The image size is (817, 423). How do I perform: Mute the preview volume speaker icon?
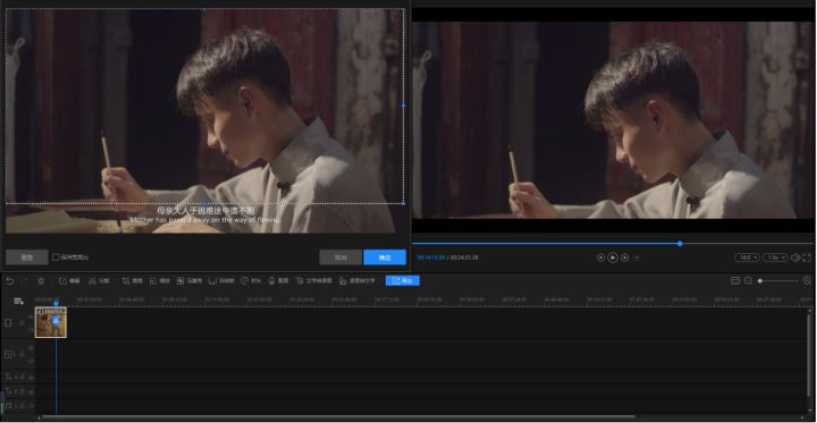tap(795, 257)
